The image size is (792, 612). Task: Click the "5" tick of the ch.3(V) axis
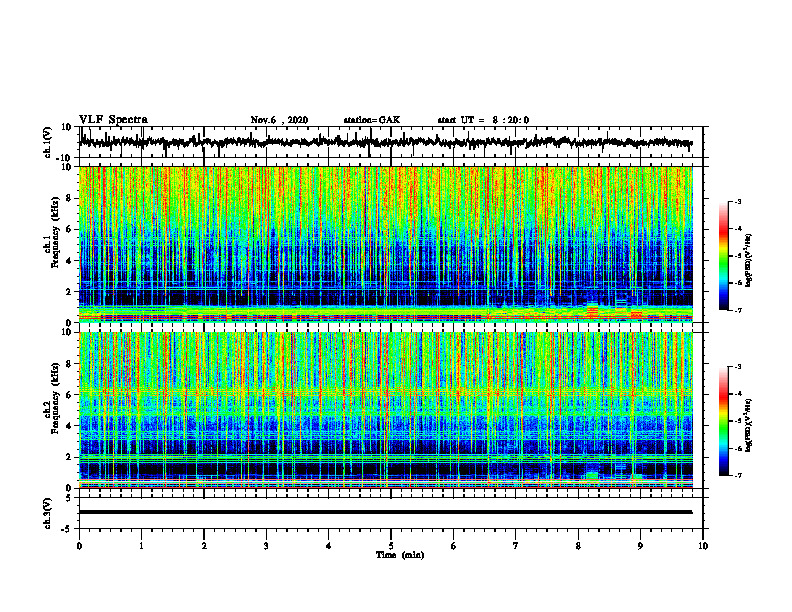[70, 498]
